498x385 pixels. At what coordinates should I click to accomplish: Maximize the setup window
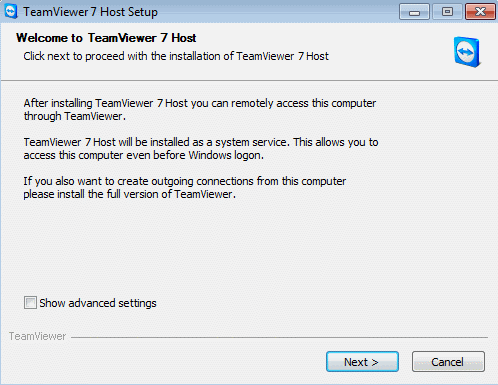pyautogui.click(x=447, y=12)
